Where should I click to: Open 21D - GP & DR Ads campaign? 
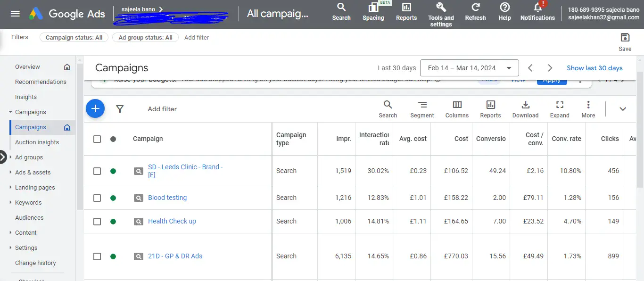point(175,256)
